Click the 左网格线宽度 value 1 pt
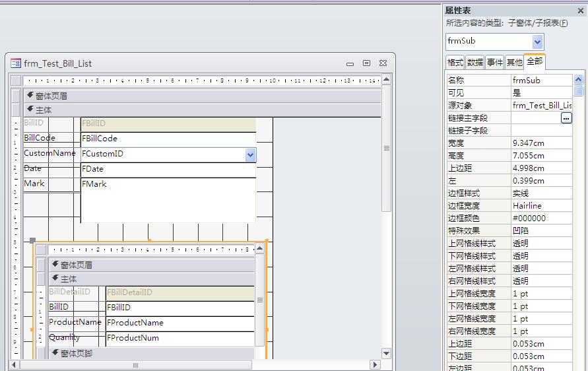 point(542,318)
